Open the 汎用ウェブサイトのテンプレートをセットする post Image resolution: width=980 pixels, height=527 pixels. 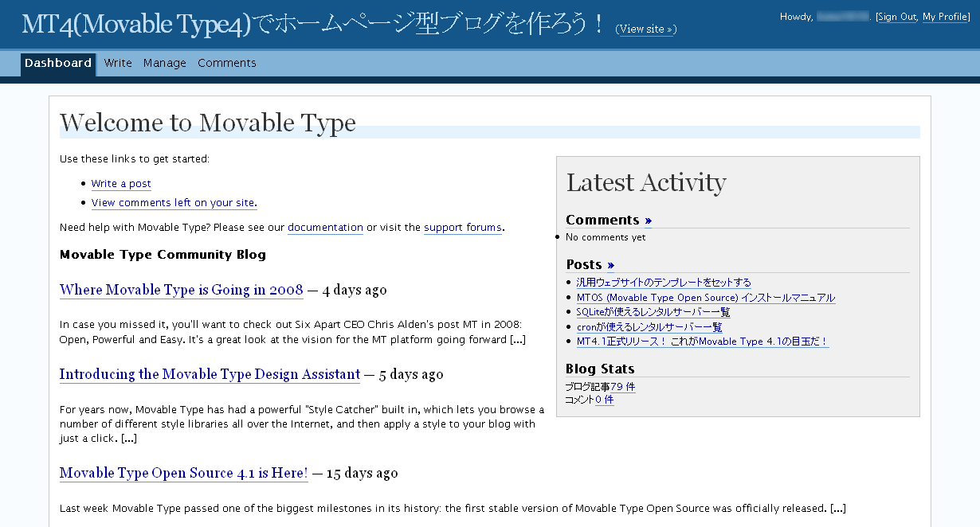(x=664, y=283)
